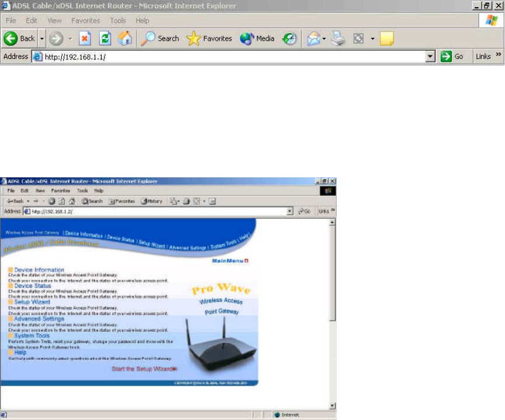Image resolution: width=505 pixels, height=420 pixels.
Task: Click System Tools in blue banner navigation
Action: 224,244
